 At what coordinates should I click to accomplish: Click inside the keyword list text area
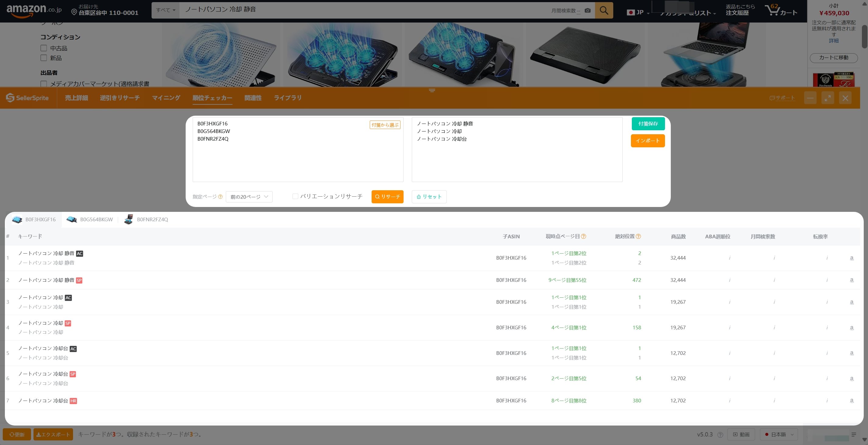click(x=517, y=149)
